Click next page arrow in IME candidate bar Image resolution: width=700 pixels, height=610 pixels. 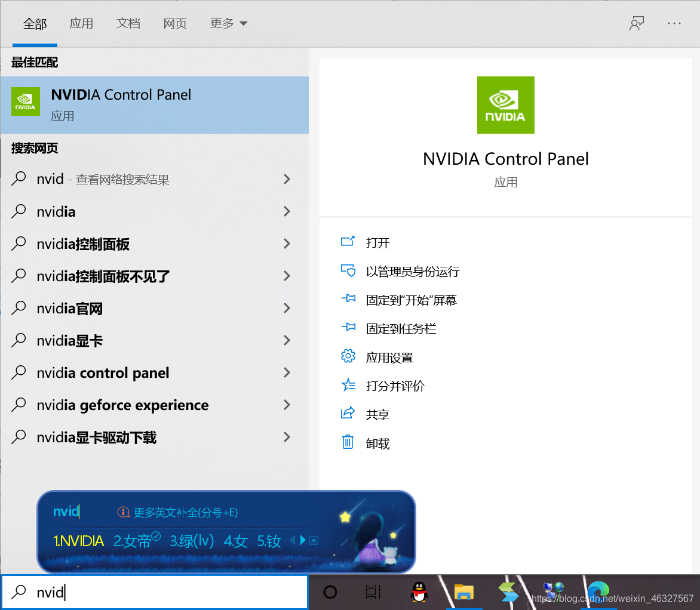pyautogui.click(x=303, y=540)
